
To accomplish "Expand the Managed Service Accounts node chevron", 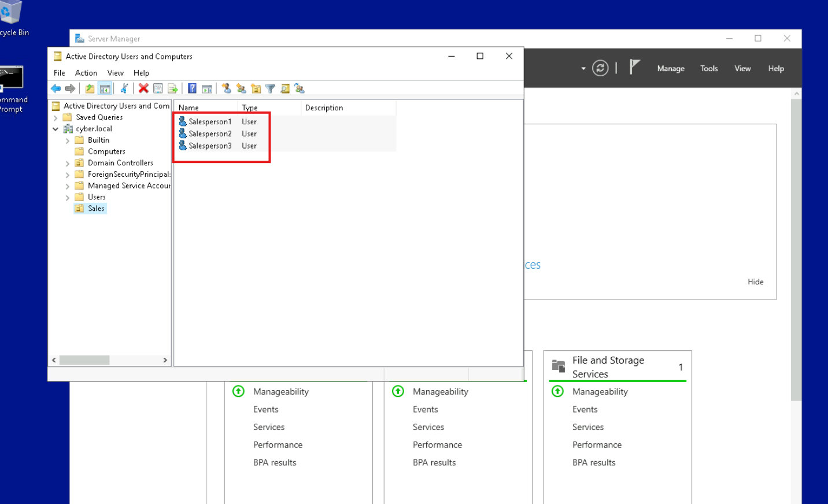I will tap(68, 186).
